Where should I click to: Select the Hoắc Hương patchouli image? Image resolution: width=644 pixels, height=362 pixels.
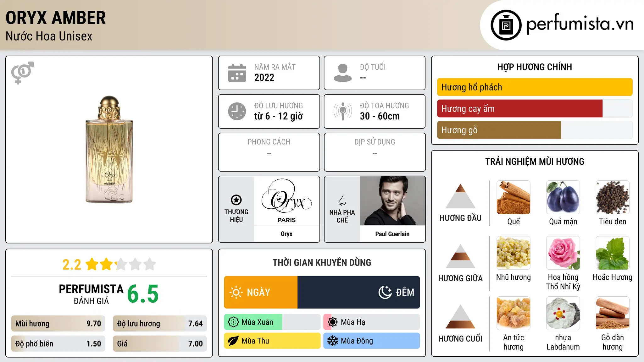(613, 253)
